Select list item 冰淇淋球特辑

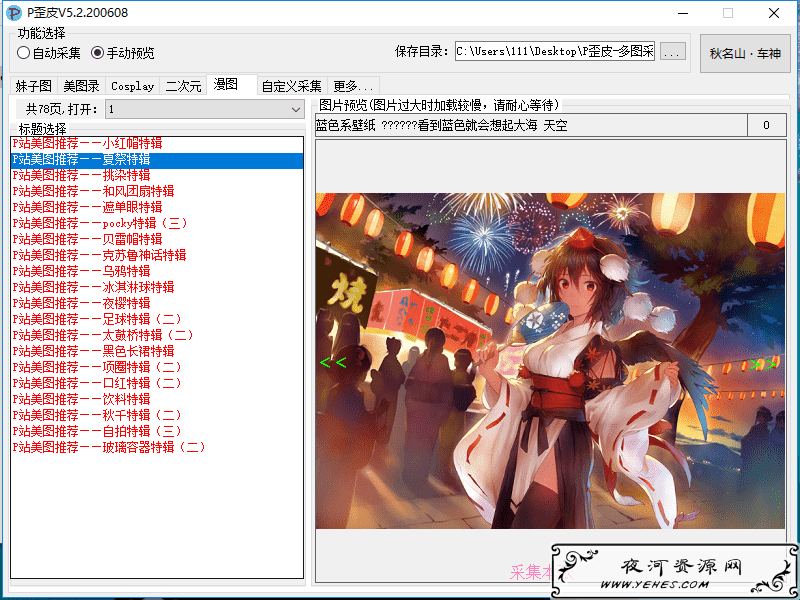click(157, 287)
